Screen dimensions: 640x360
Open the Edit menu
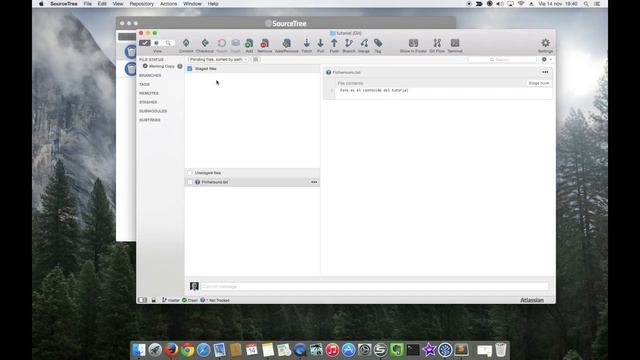pyautogui.click(x=102, y=4)
